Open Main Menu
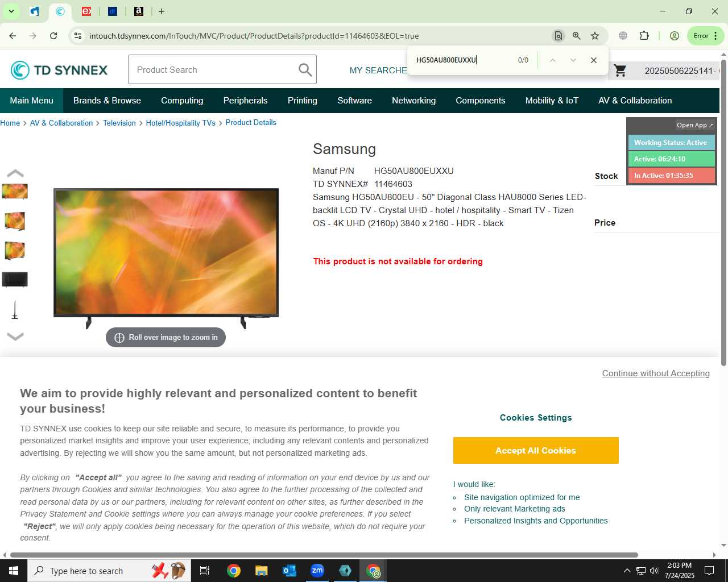This screenshot has height=582, width=728. [x=31, y=101]
